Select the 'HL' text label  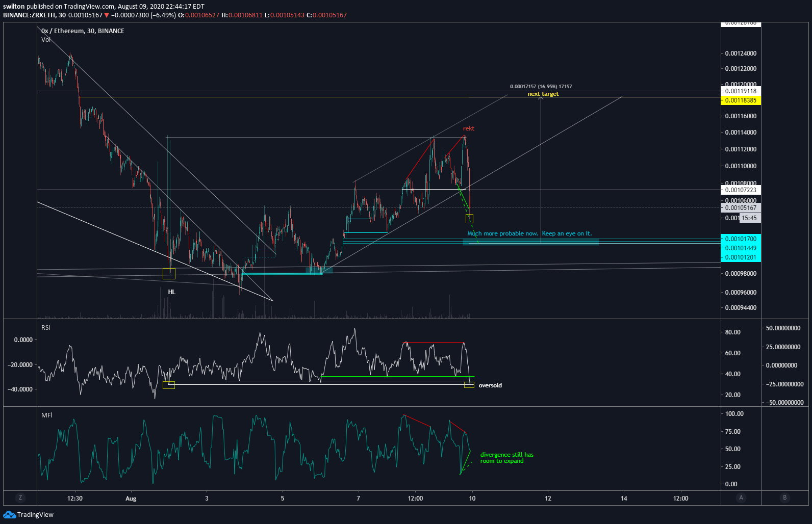pos(171,292)
